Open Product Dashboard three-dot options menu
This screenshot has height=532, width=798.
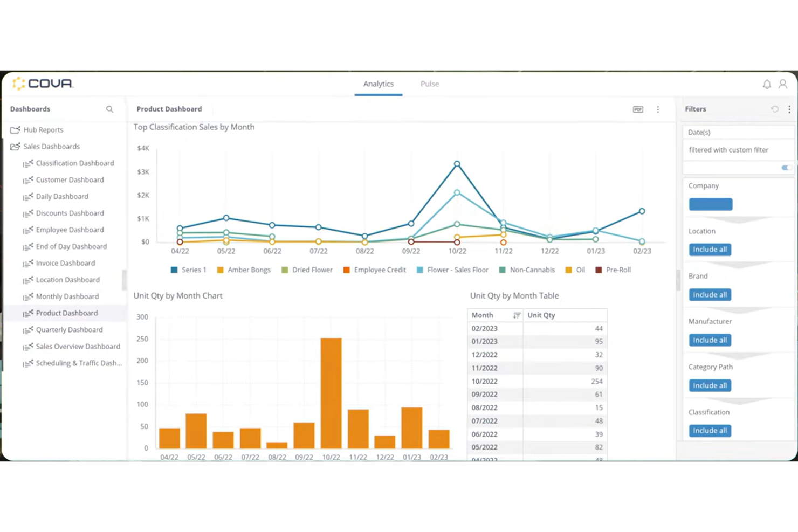click(x=658, y=109)
